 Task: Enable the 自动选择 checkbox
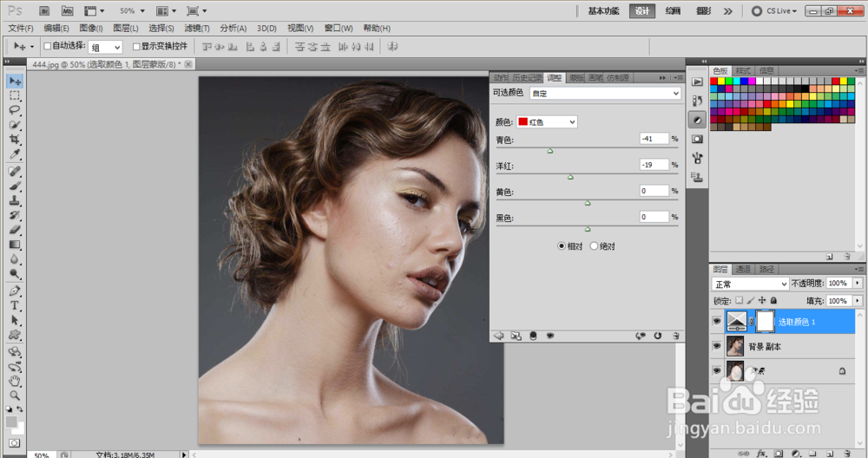click(48, 46)
